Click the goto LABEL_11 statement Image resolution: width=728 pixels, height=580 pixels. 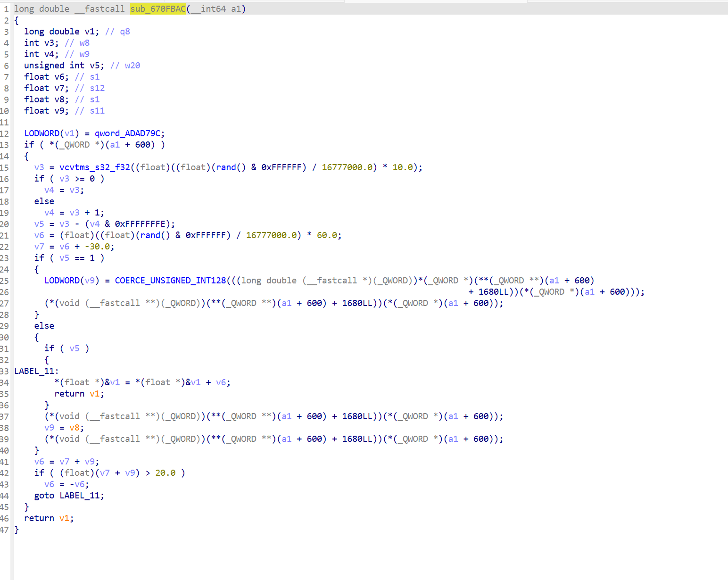tap(68, 496)
